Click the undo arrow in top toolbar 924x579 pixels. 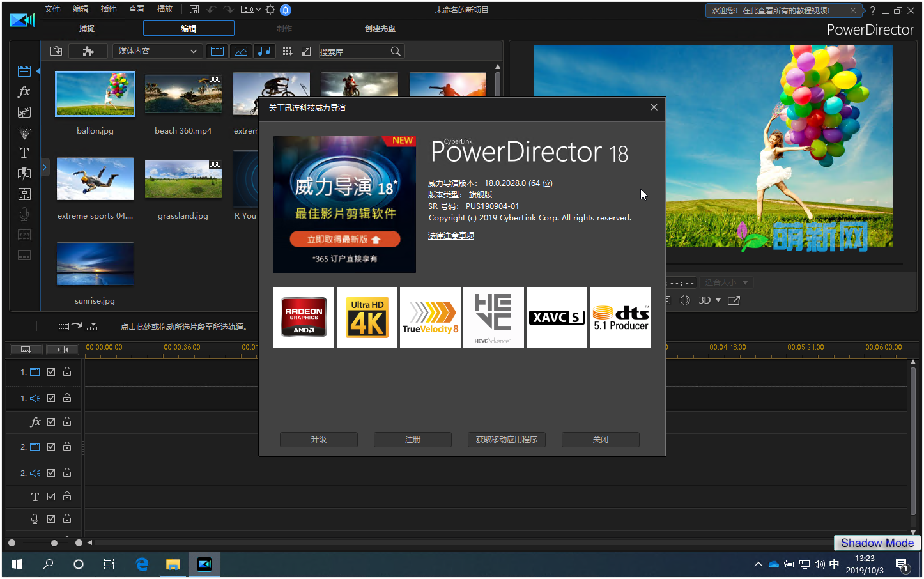point(212,10)
